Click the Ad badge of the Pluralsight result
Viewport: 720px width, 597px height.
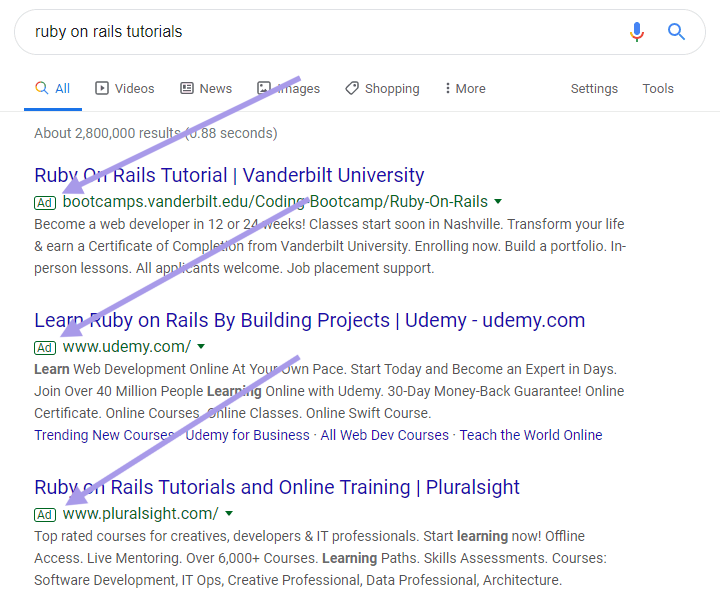click(x=45, y=515)
